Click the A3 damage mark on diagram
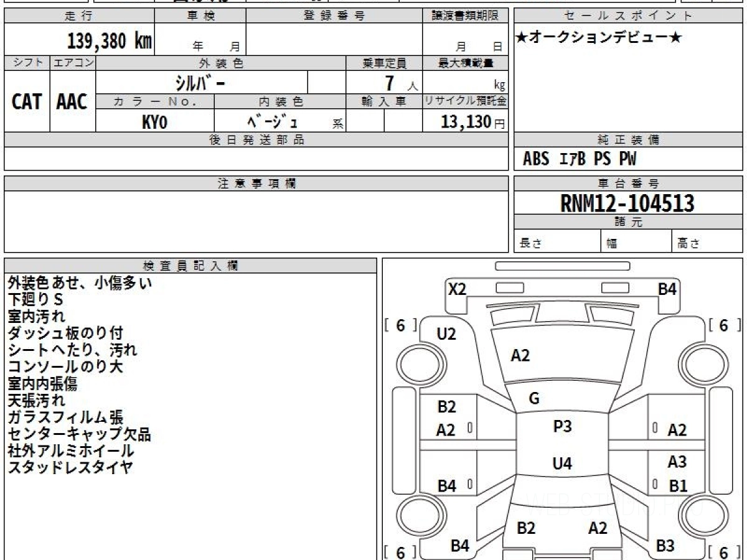The height and width of the screenshot is (560, 747). (x=677, y=462)
